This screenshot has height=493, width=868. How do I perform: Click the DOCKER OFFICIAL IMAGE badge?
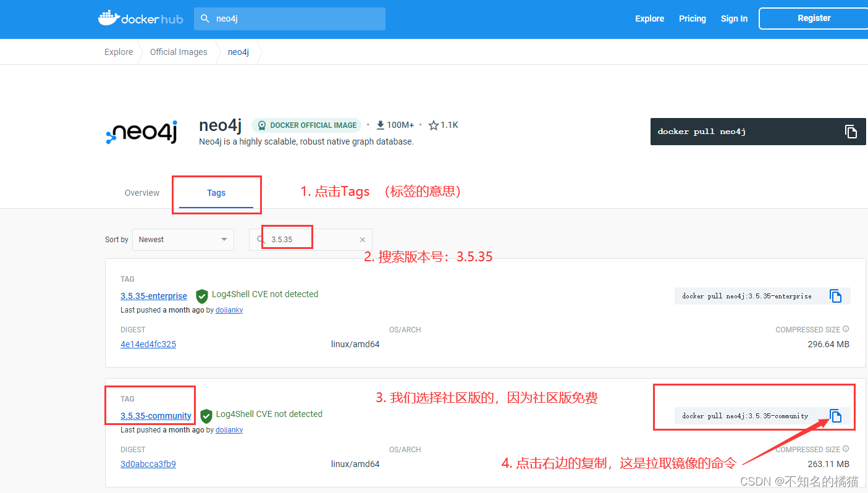pos(306,125)
